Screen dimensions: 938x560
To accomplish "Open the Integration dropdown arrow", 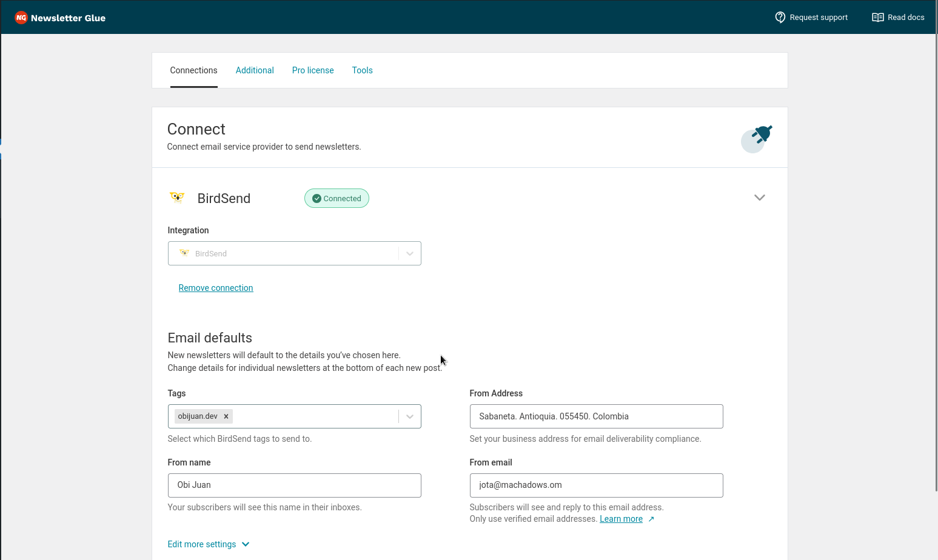I will [410, 253].
